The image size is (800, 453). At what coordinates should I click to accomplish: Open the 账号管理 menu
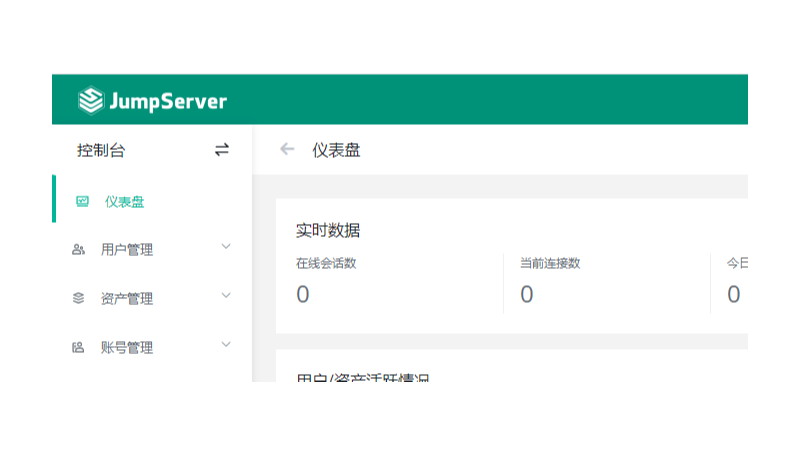[152, 347]
